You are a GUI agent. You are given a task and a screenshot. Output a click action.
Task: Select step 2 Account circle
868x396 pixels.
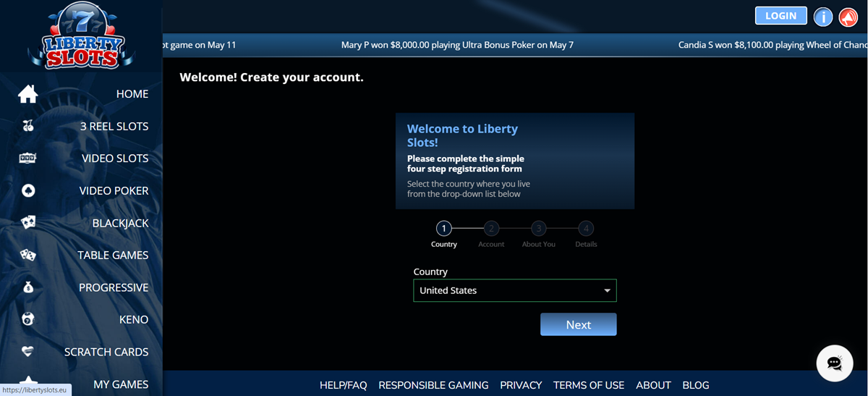[491, 229]
